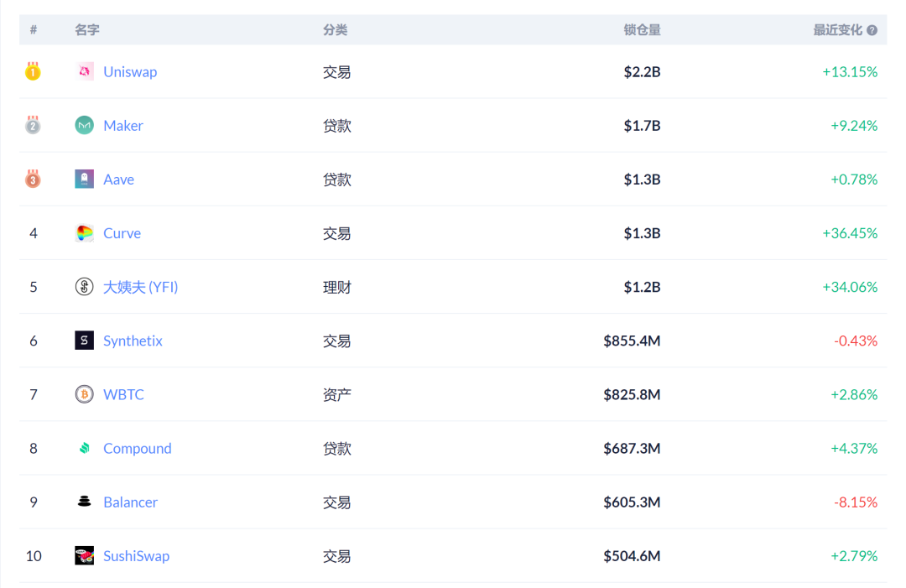
Task: Open the Uniswap project link
Action: point(130,71)
